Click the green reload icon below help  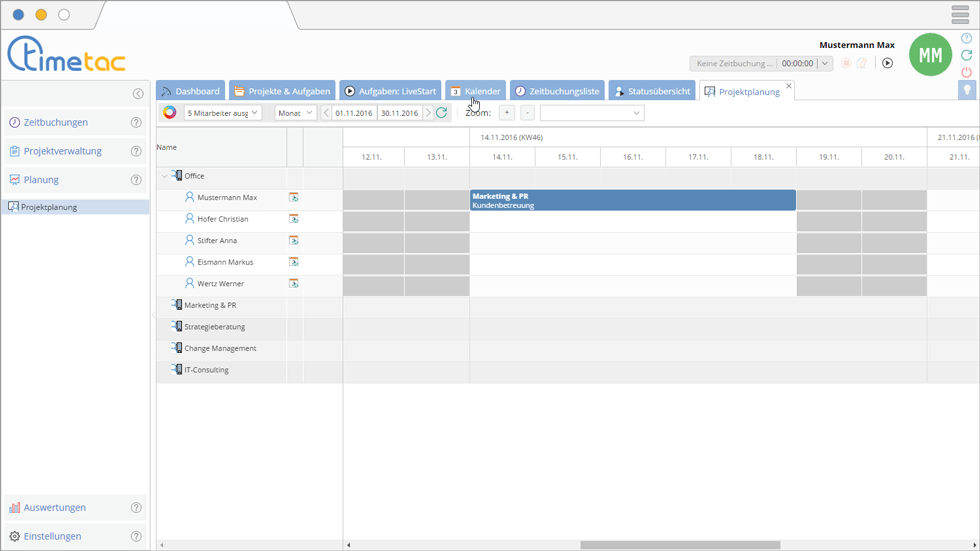click(966, 55)
